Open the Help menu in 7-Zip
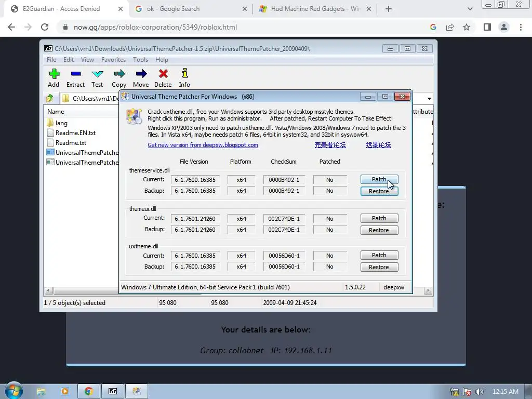Screen dimensions: 532x399 pos(162,60)
